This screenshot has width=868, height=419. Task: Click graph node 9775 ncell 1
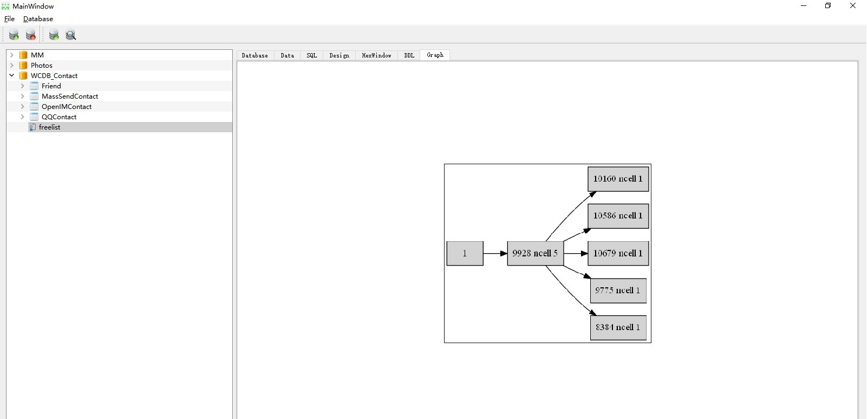(x=618, y=291)
